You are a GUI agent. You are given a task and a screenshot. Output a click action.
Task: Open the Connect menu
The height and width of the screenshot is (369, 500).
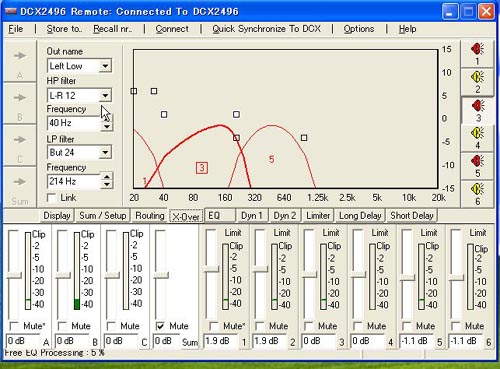(172, 29)
